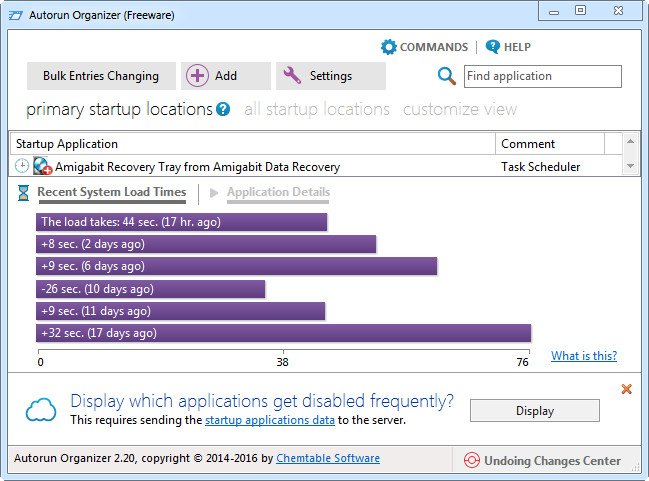Viewport: 649px width, 481px height.
Task: Switch to all startup locations view
Action: 316,109
